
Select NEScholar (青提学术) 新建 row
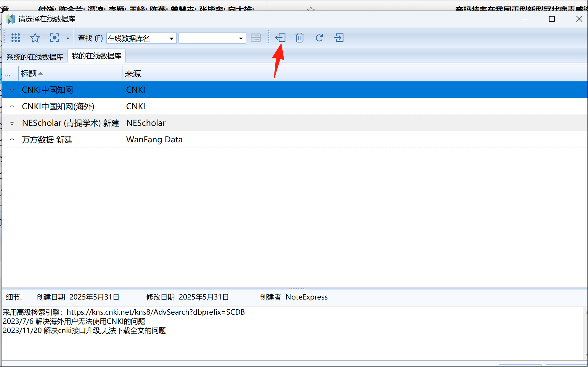click(295, 123)
